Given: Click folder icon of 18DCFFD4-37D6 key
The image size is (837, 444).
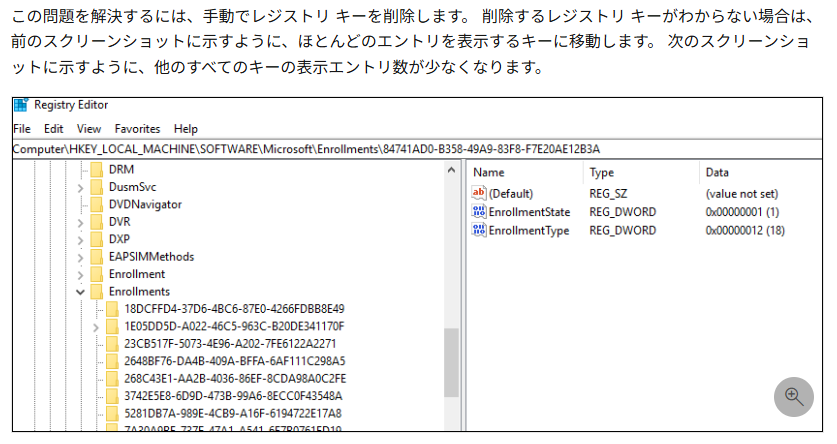Looking at the screenshot, I should tap(112, 309).
